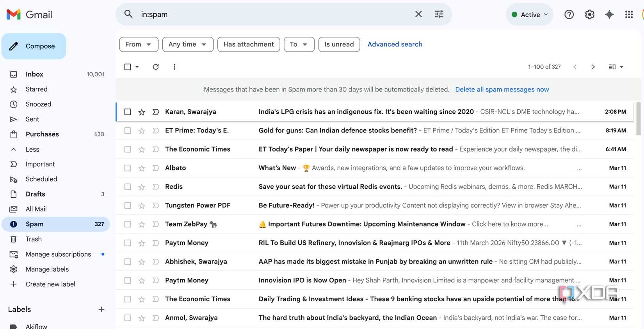Open the Any time filter dropdown
The width and height of the screenshot is (644, 329).
[x=188, y=44]
